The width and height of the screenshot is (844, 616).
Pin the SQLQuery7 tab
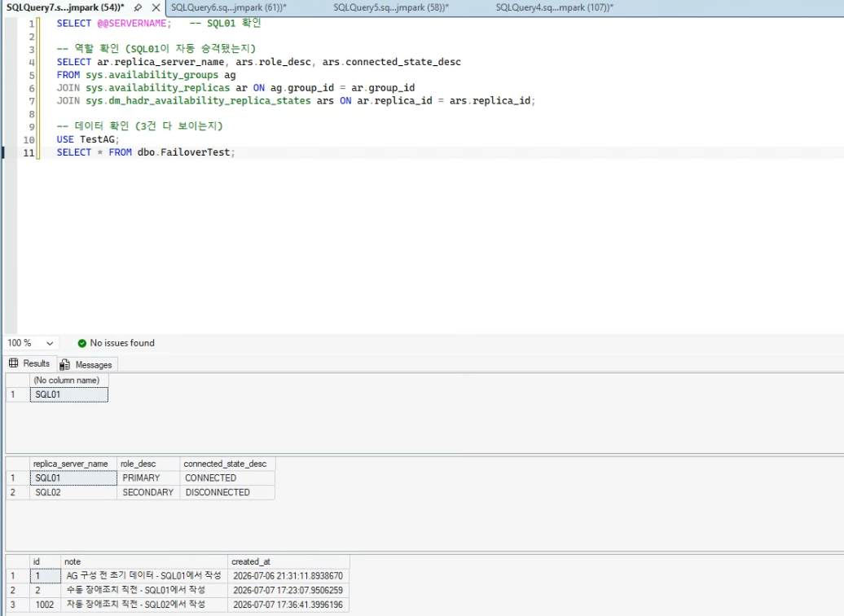(138, 7)
